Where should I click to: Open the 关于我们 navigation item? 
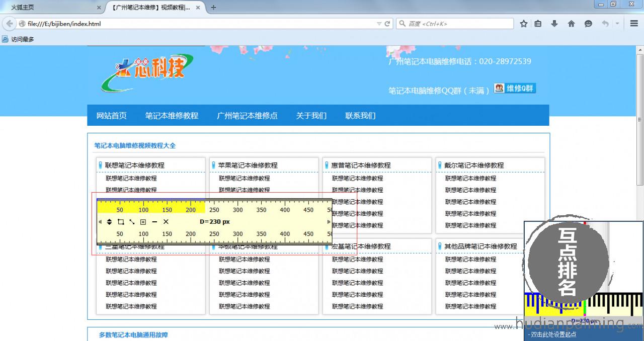click(311, 116)
